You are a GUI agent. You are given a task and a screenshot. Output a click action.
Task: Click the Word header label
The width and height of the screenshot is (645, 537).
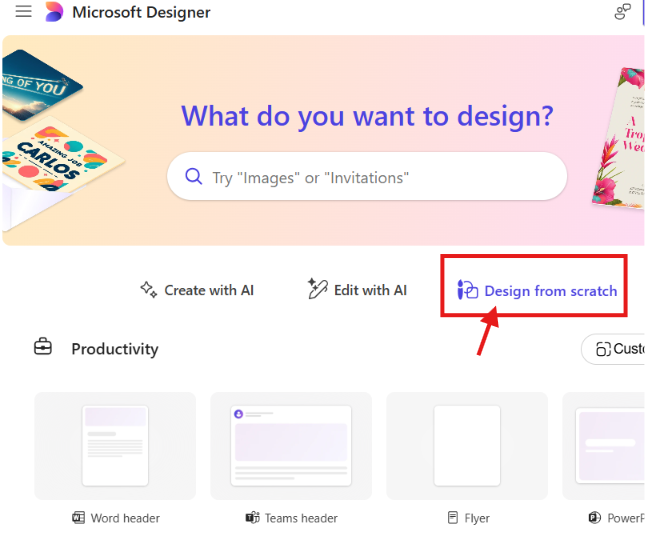click(125, 518)
